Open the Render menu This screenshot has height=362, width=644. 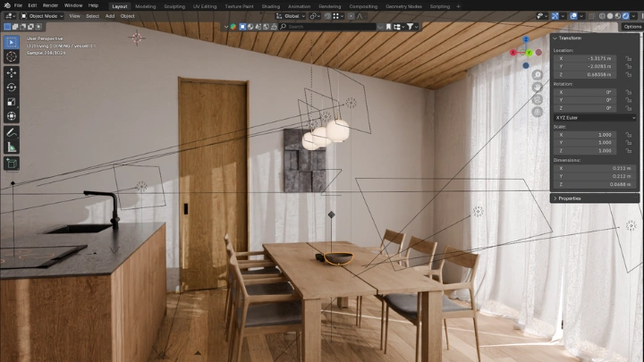click(50, 5)
